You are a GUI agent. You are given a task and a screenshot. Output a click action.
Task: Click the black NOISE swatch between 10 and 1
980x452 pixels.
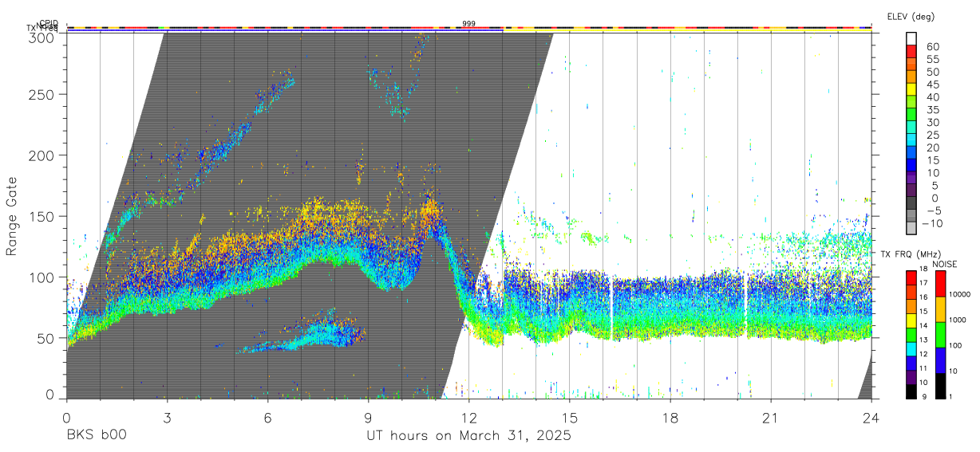[940, 384]
